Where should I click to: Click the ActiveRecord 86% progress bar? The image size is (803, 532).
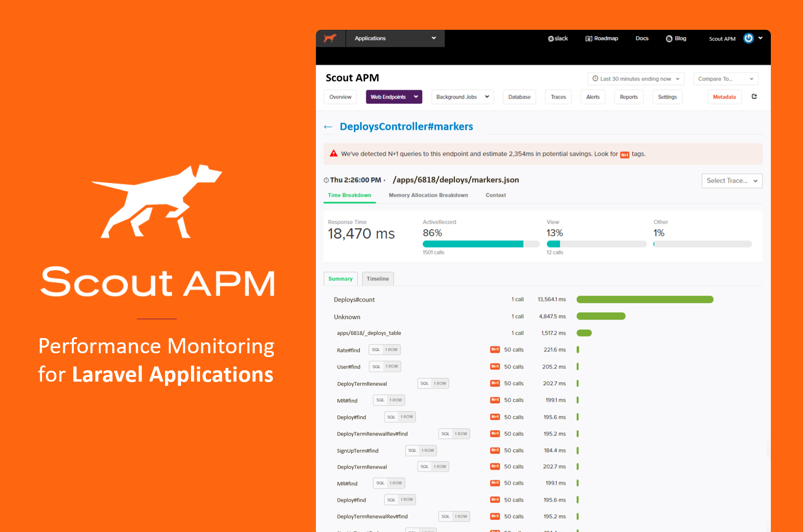481,244
